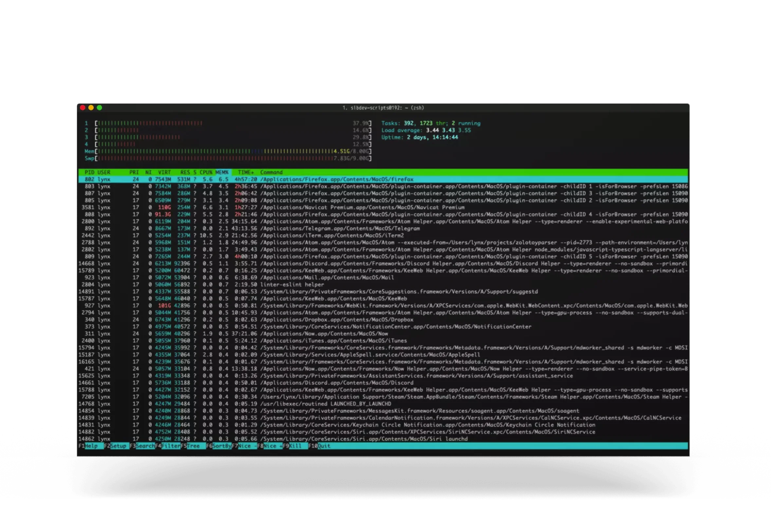The width and height of the screenshot is (771, 532).
Task: Sort by the RES column header
Action: [185, 172]
